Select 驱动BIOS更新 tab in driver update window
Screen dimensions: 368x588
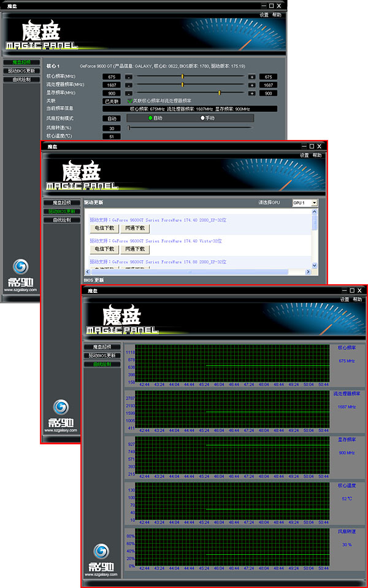coord(62,211)
